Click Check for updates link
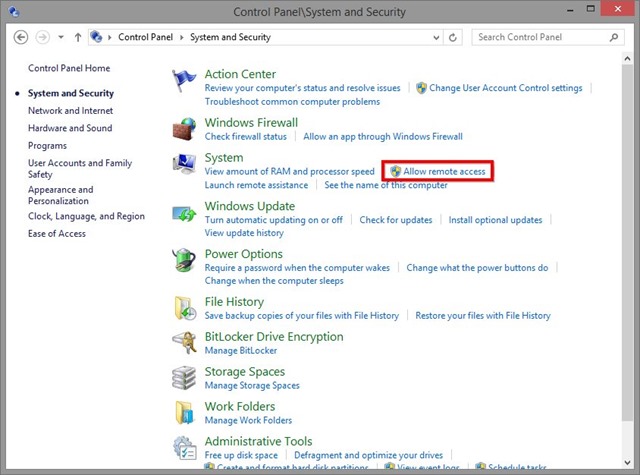 pyautogui.click(x=396, y=220)
